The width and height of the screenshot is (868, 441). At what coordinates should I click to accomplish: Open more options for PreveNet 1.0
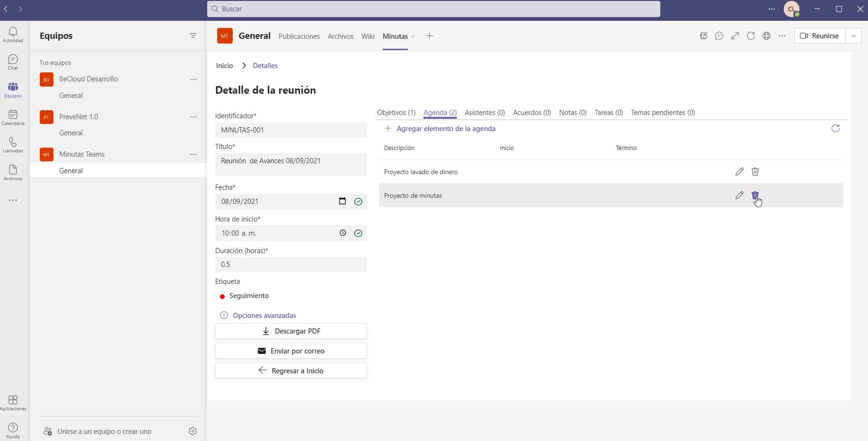pyautogui.click(x=193, y=117)
